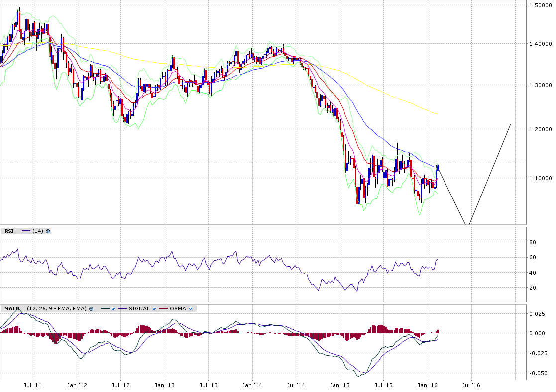Click the dark green MACD line swatch
This screenshot has height=392, width=556.
point(105,309)
